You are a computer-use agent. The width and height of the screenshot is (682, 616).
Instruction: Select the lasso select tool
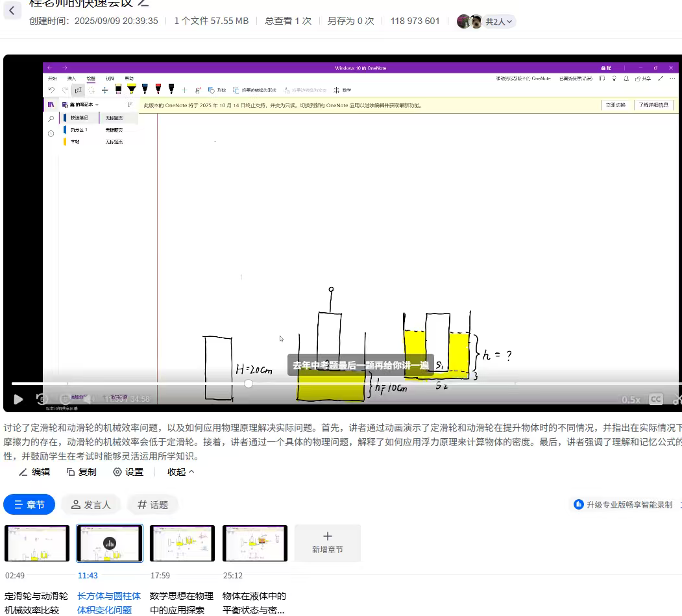(91, 90)
